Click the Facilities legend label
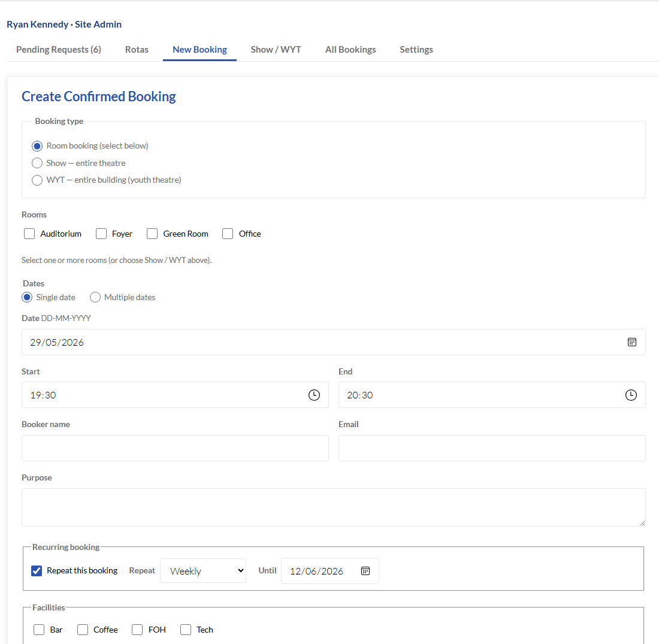Viewport: 659px width, 644px height. [49, 607]
